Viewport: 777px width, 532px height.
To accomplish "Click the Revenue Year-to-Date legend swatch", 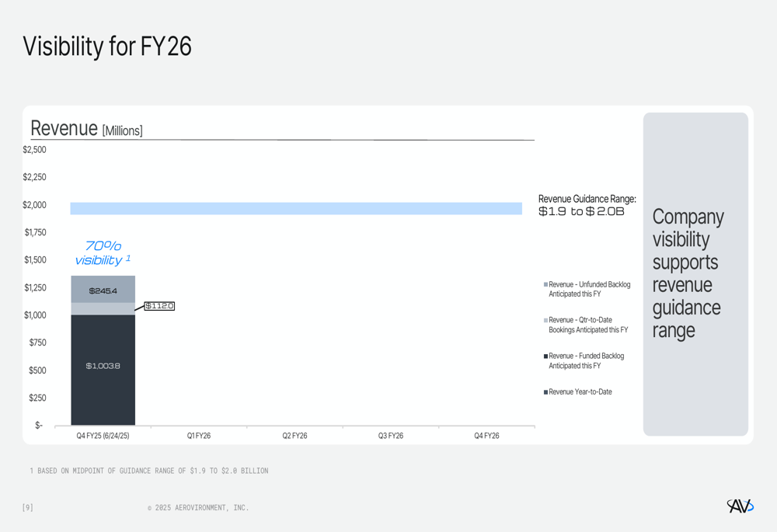I will (x=545, y=392).
